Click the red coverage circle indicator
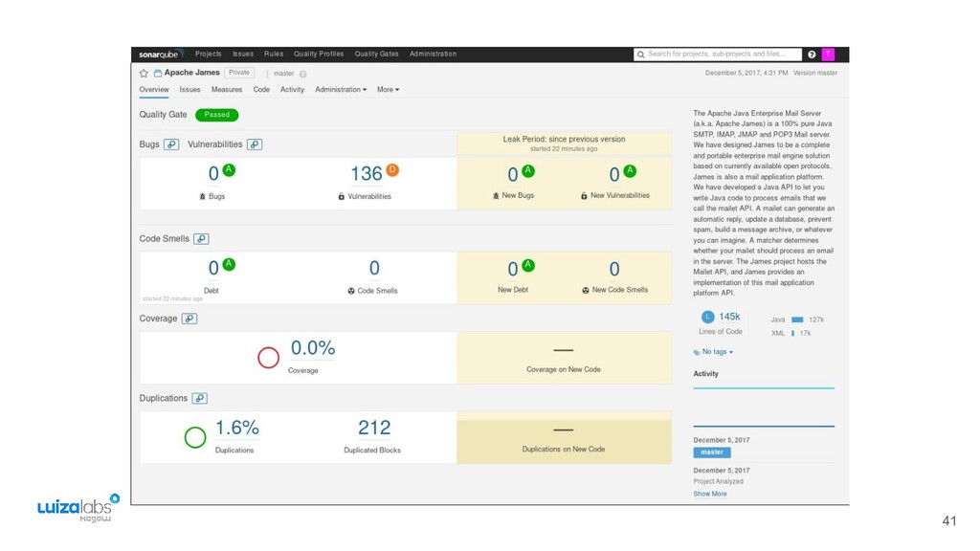Screen dimensions: 980x551 point(269,358)
